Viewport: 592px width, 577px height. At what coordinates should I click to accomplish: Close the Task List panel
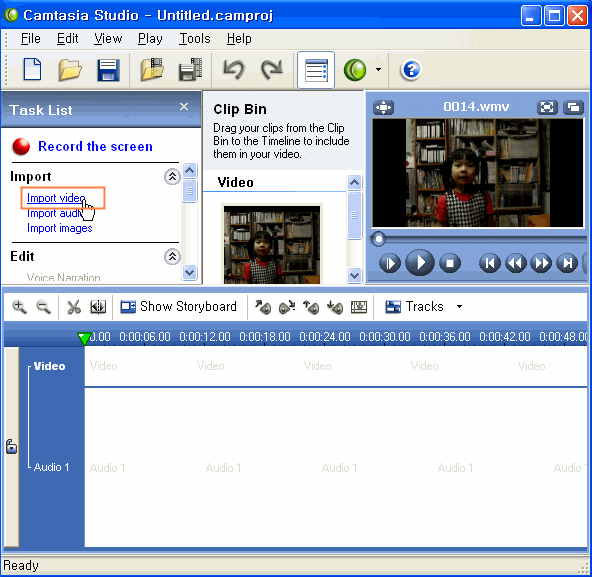[184, 107]
